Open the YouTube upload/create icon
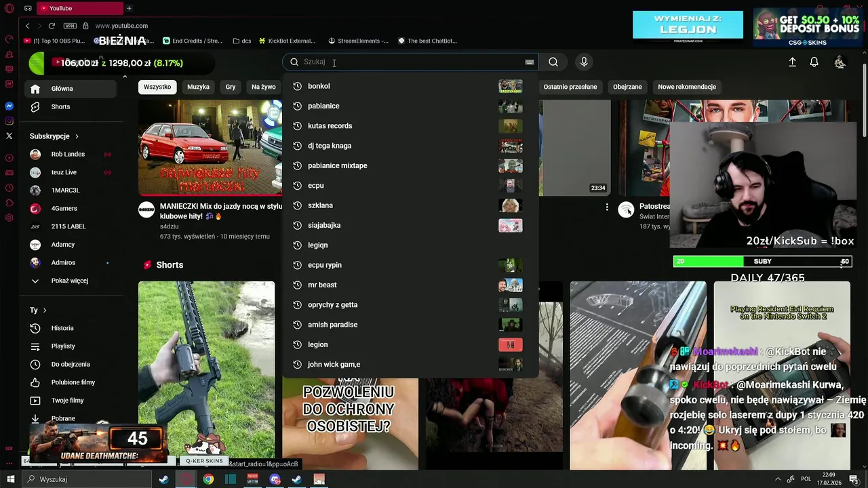868x488 pixels. coord(792,62)
